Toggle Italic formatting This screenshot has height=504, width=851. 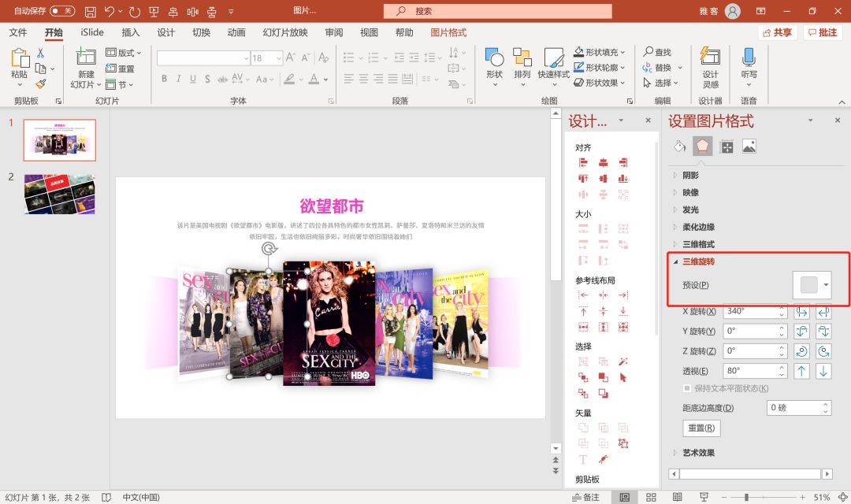pyautogui.click(x=179, y=79)
